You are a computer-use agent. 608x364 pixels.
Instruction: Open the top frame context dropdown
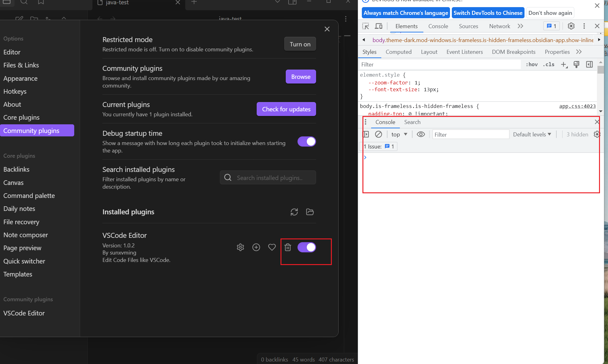pyautogui.click(x=399, y=134)
